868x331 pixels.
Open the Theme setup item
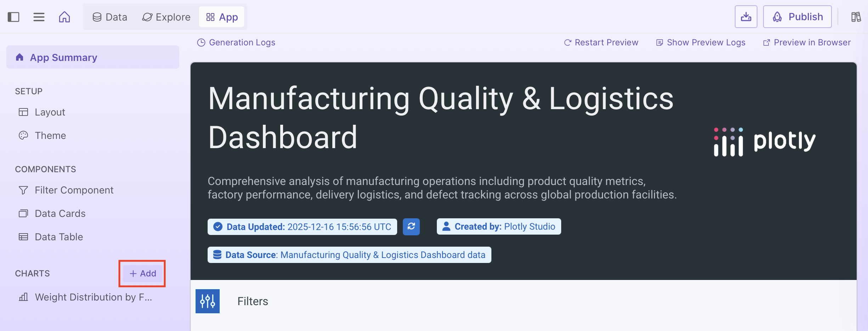pyautogui.click(x=50, y=135)
